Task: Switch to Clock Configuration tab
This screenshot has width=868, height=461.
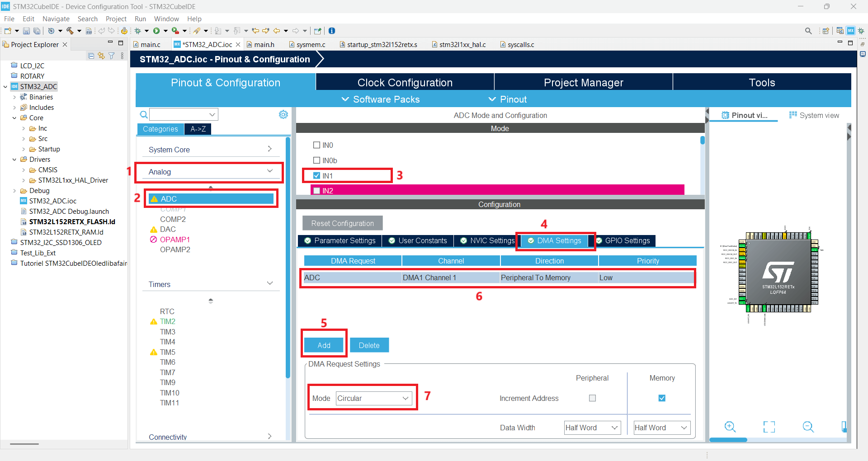Action: click(405, 83)
